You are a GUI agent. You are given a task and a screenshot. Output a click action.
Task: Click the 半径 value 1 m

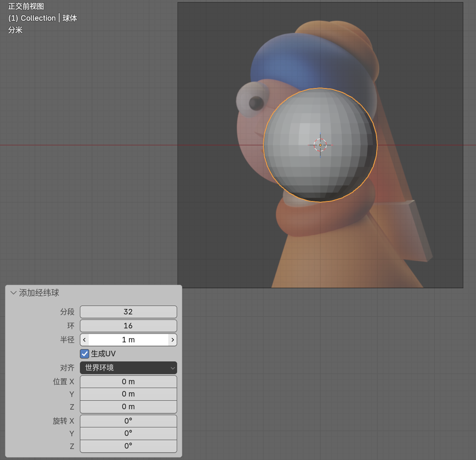tap(129, 340)
